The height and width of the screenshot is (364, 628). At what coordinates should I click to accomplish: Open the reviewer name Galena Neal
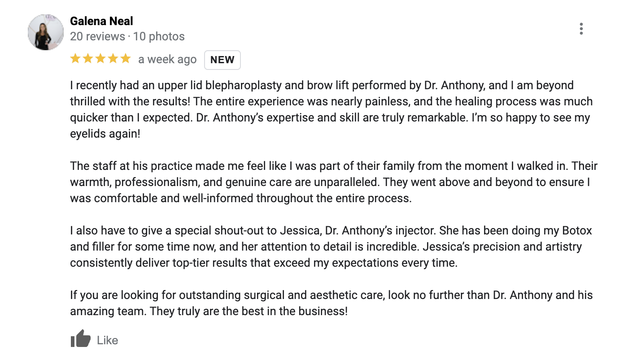101,21
